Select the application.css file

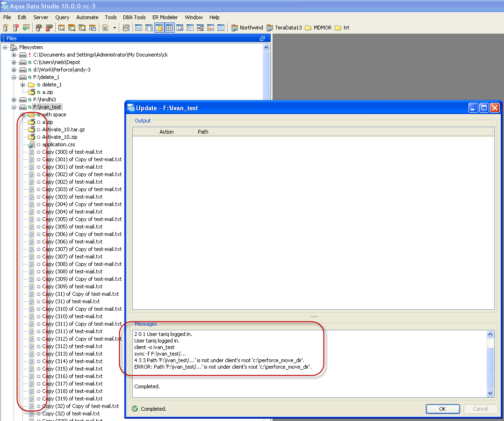58,144
